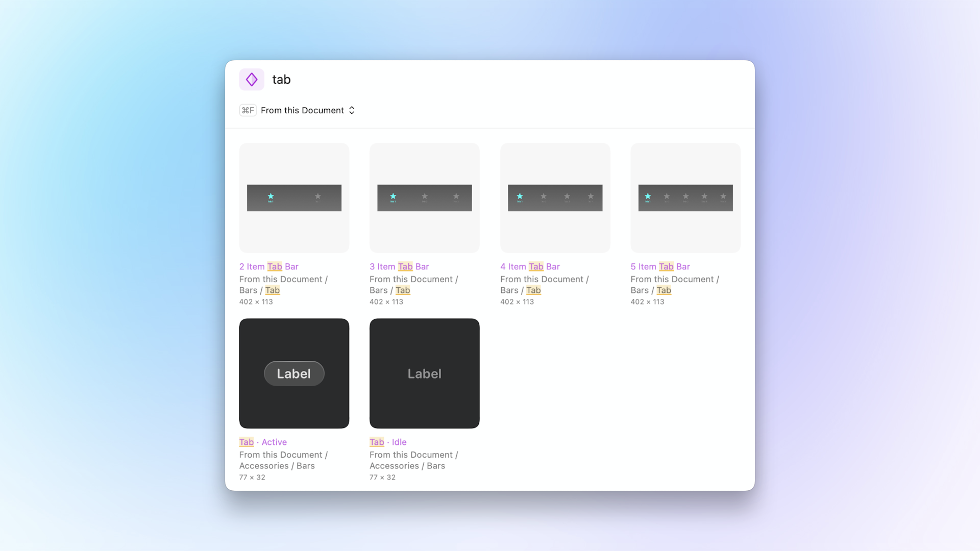Viewport: 980px width, 551px height.
Task: Click the Tab · Active title link
Action: 263,442
